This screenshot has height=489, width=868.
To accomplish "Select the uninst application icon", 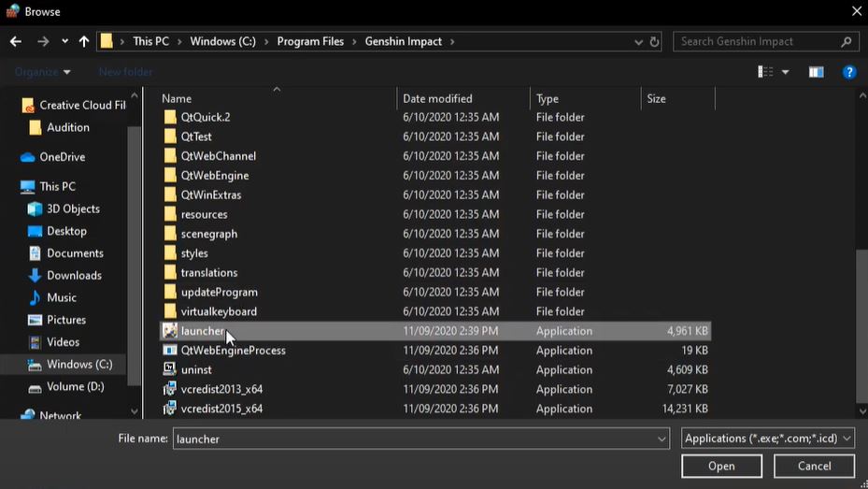I will (170, 369).
